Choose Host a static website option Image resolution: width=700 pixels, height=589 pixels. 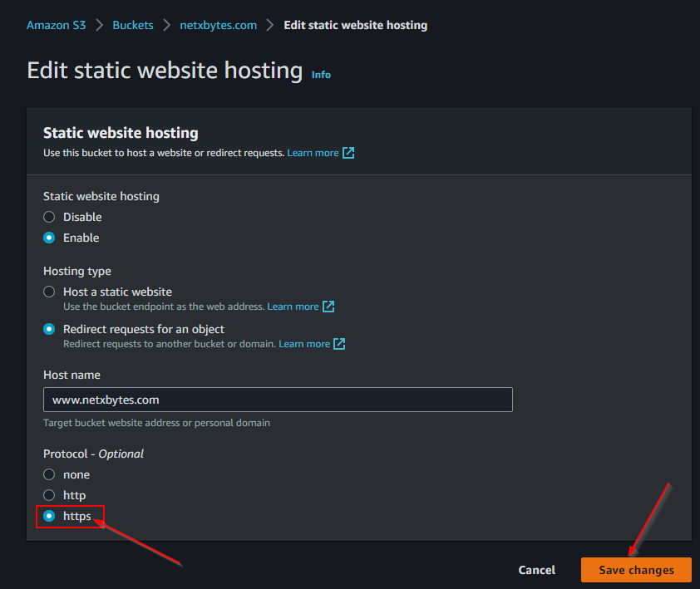tap(50, 292)
